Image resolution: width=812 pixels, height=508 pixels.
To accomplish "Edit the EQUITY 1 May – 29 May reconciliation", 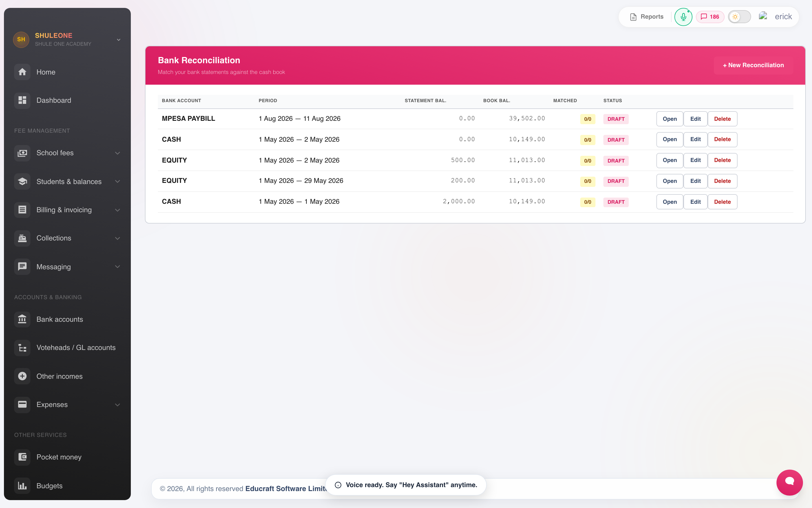I will point(695,181).
